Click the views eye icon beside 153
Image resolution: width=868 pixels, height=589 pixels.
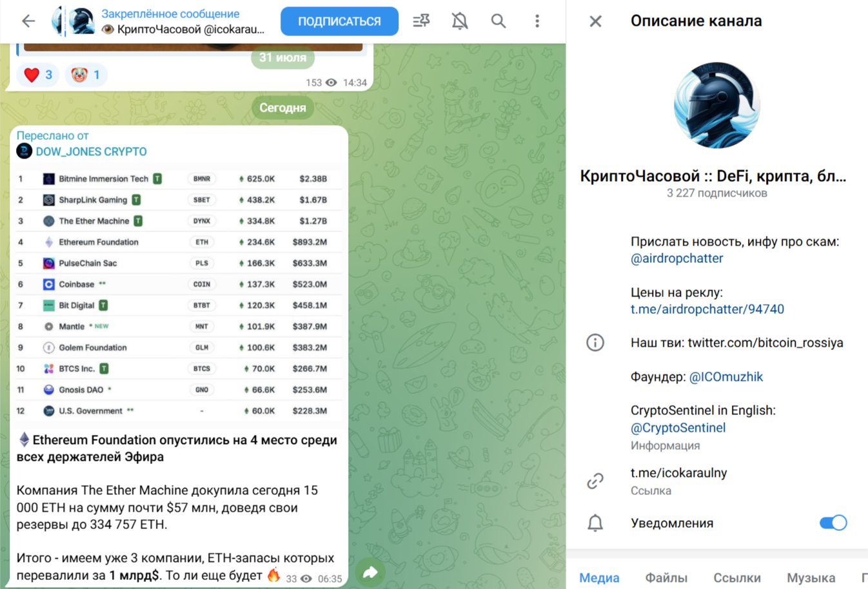[x=331, y=82]
